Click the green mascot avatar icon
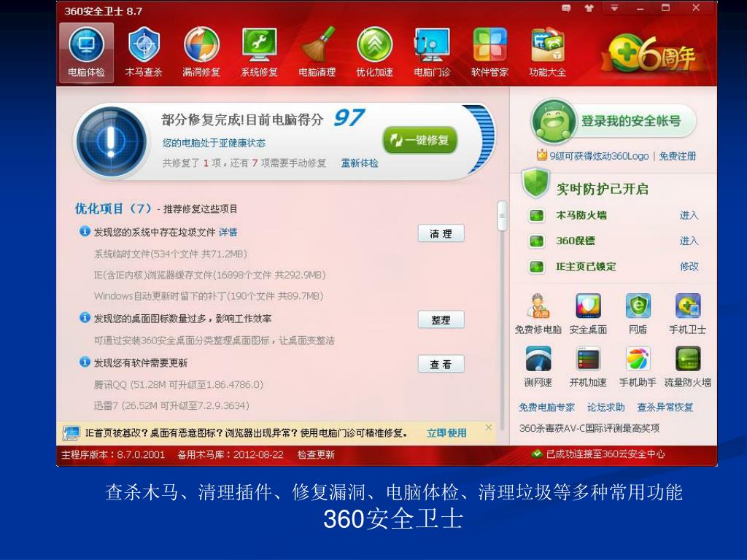This screenshot has width=747, height=560. (x=553, y=121)
